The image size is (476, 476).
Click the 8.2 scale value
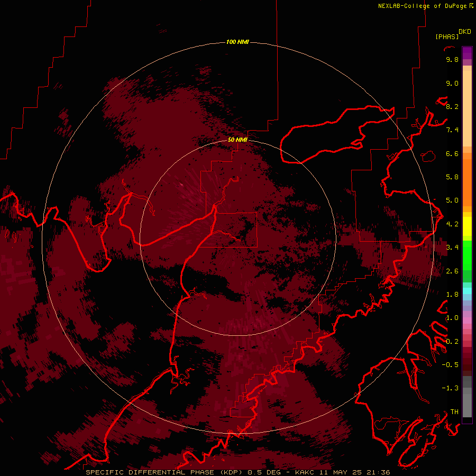tap(452, 106)
